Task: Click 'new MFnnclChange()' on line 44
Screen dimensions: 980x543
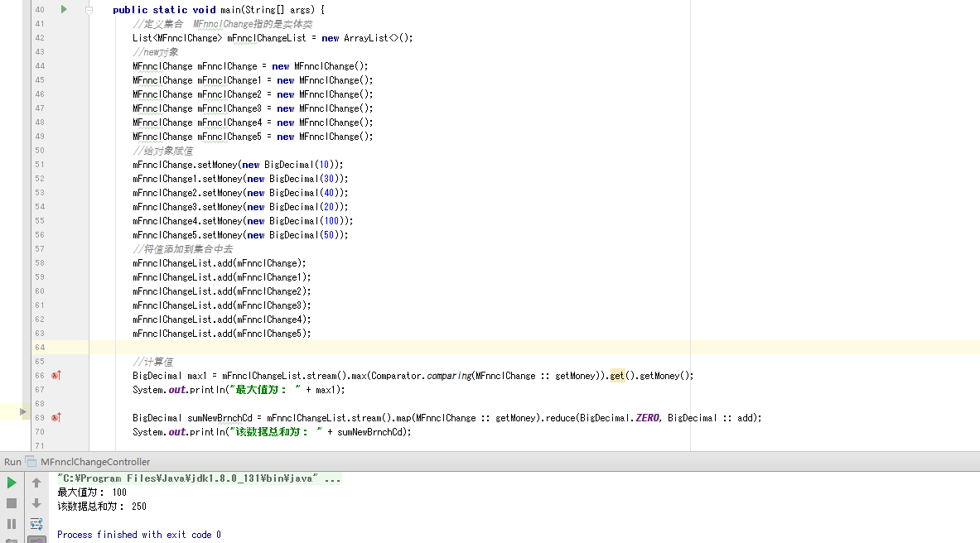Action: (320, 66)
